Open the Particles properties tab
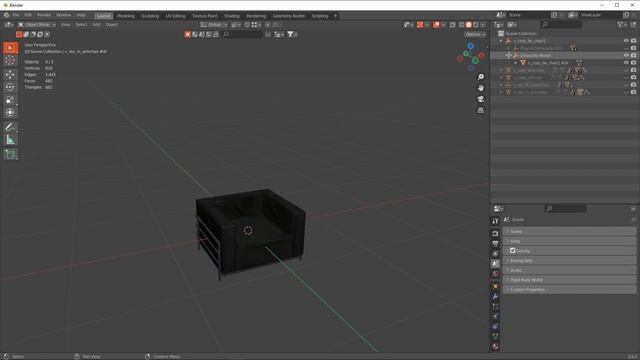This screenshot has width=640, height=360. click(x=495, y=307)
